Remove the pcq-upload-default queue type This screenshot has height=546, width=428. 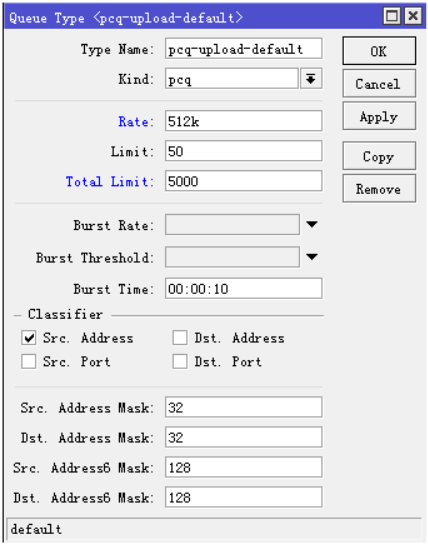tap(379, 189)
